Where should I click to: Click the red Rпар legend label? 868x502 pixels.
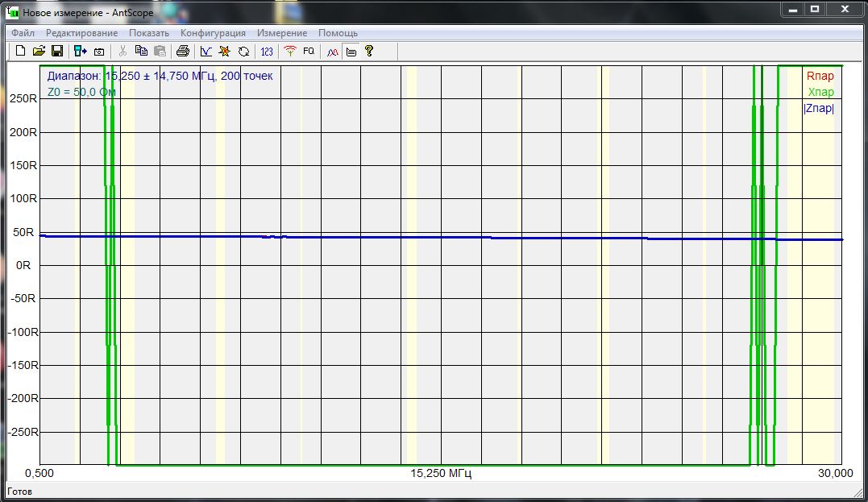pyautogui.click(x=820, y=77)
